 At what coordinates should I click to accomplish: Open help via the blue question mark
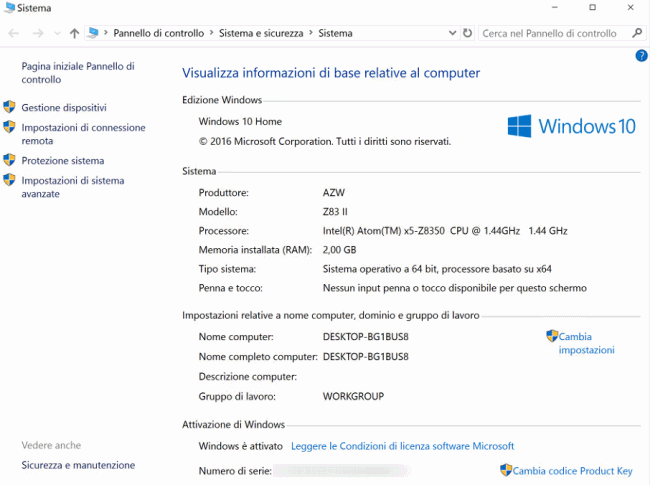641,55
